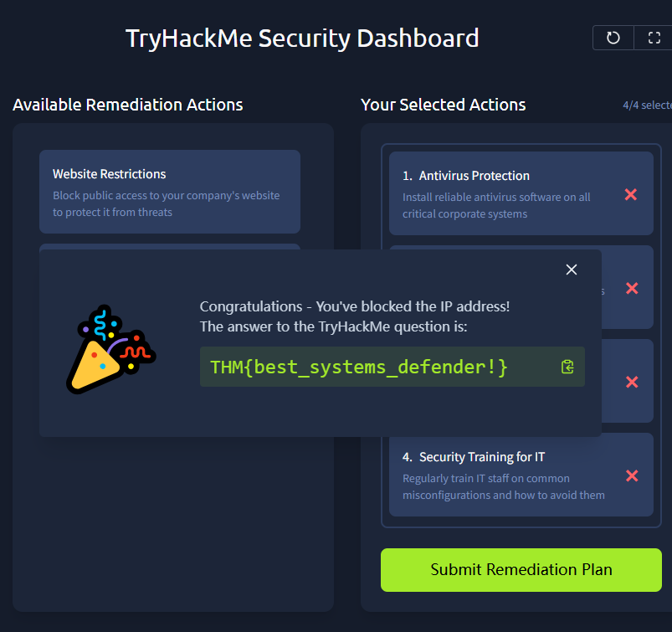Remove Antivirus Protection from selected actions
672x632 pixels.
(631, 194)
